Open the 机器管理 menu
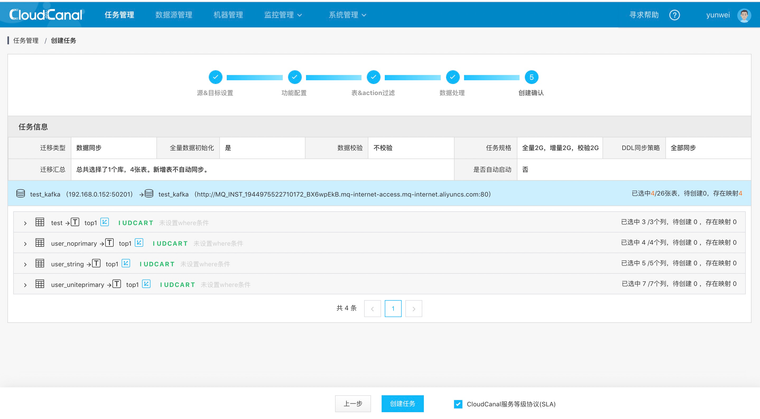Image resolution: width=760 pixels, height=419 pixels. point(228,15)
